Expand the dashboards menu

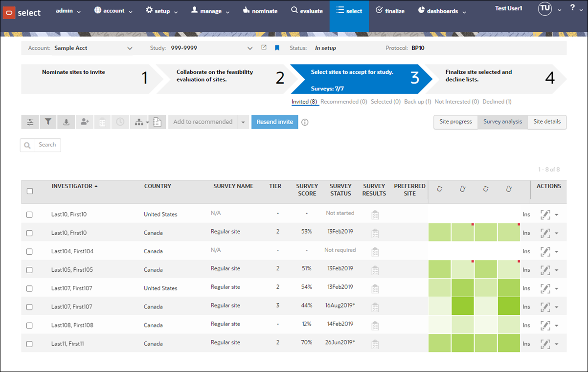[x=442, y=11]
